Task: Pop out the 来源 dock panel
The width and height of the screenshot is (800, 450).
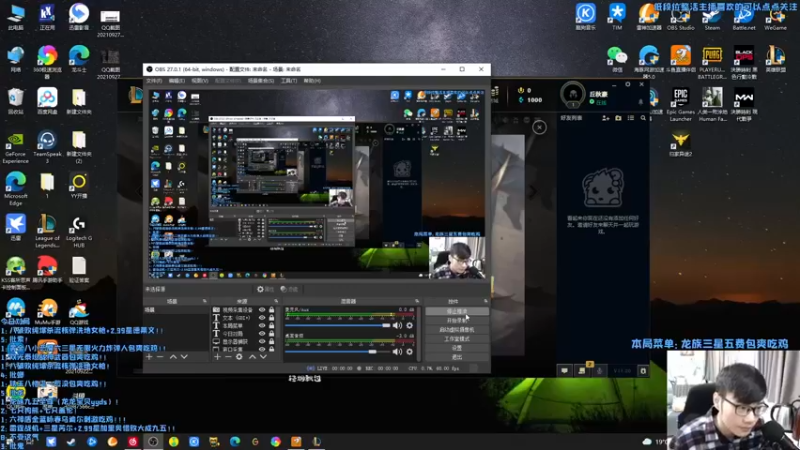Action: pyautogui.click(x=276, y=302)
